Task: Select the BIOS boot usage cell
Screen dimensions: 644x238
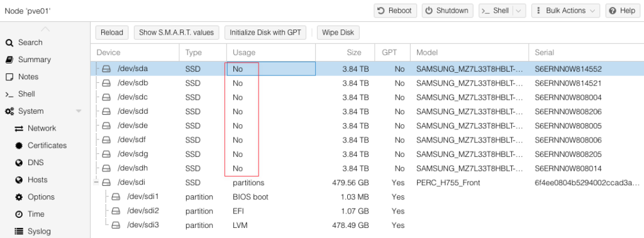Action: (x=250, y=197)
